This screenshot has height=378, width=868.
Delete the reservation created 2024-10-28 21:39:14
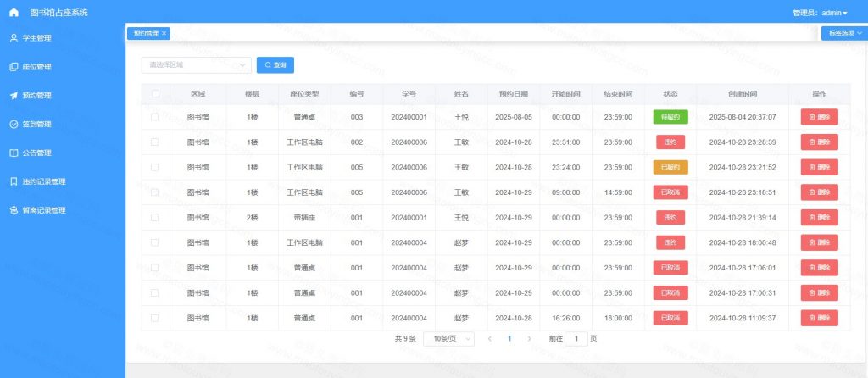(x=820, y=218)
